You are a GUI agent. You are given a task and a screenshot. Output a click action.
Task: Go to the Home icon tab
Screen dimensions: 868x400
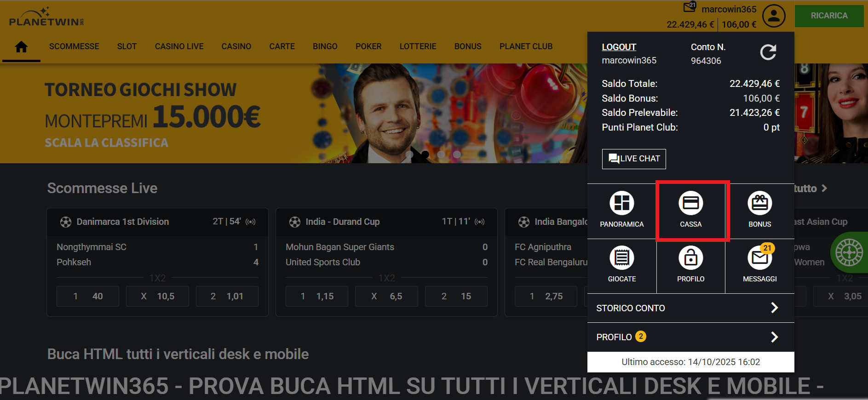[x=21, y=46]
